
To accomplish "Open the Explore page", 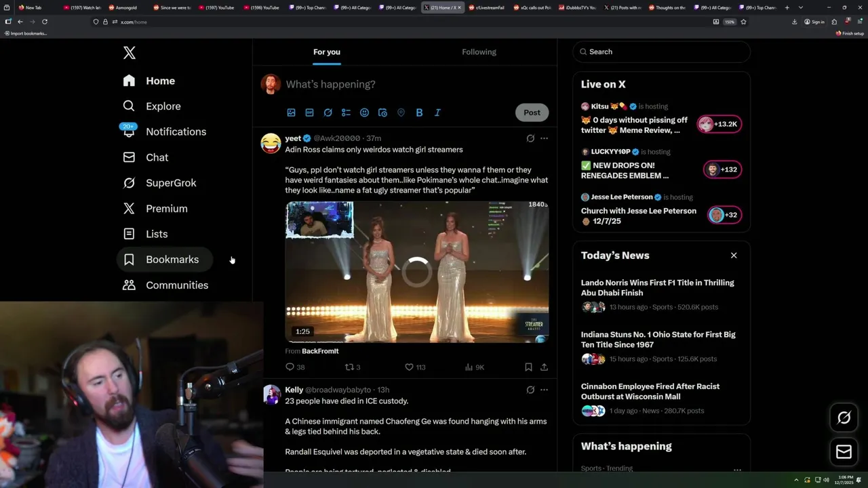I will pyautogui.click(x=152, y=106).
